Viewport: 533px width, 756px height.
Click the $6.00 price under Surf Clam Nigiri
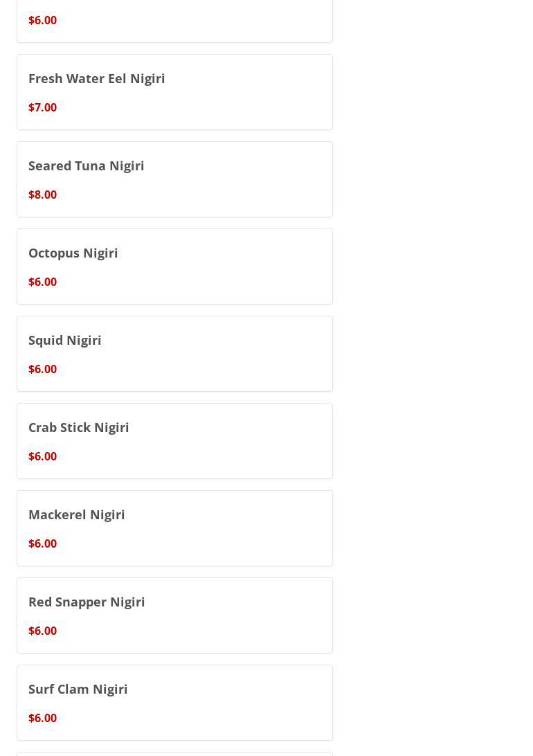42,718
